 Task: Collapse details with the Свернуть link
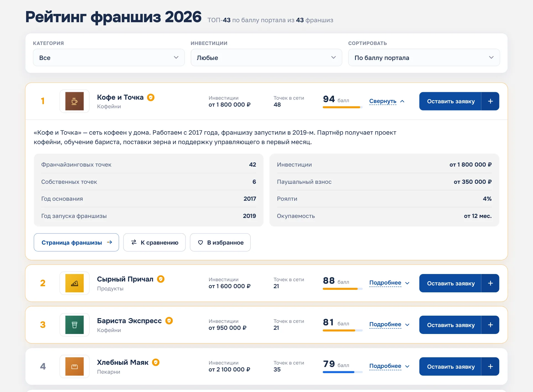[x=387, y=101]
